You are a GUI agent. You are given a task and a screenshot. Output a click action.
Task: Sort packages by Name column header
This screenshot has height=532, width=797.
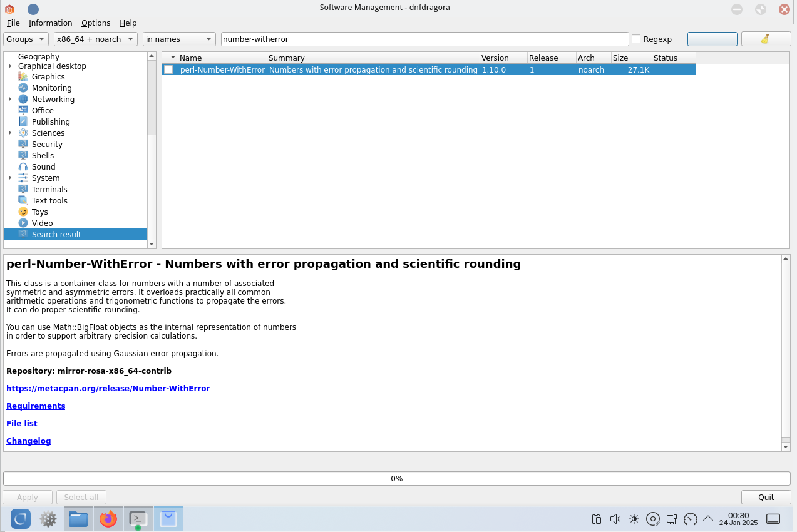click(222, 58)
